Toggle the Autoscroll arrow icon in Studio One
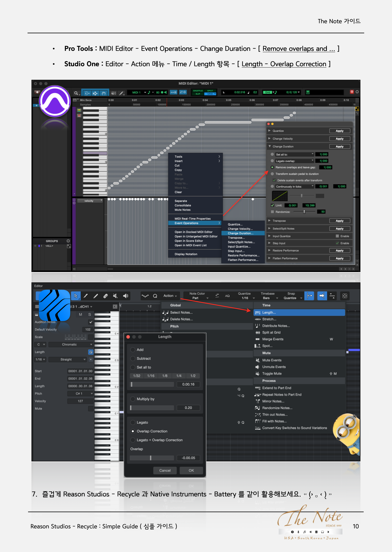The height and width of the screenshot is (552, 392). (322, 296)
